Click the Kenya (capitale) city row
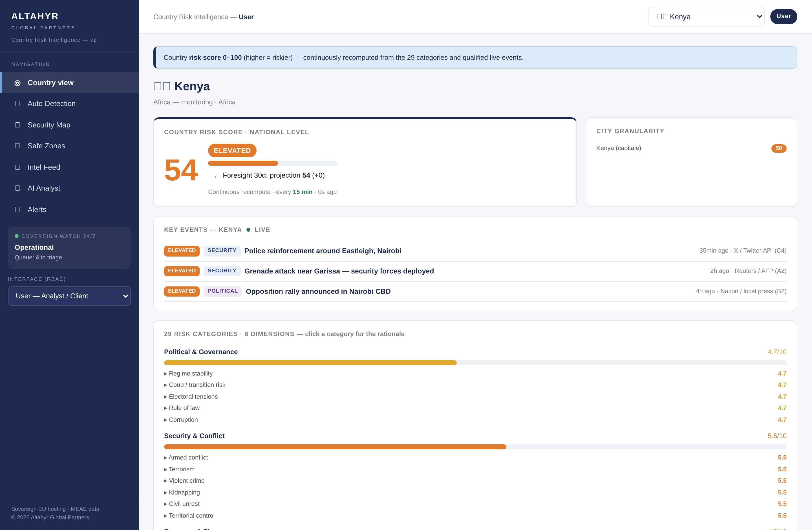Viewport: 812px width, 530px height. (691, 148)
